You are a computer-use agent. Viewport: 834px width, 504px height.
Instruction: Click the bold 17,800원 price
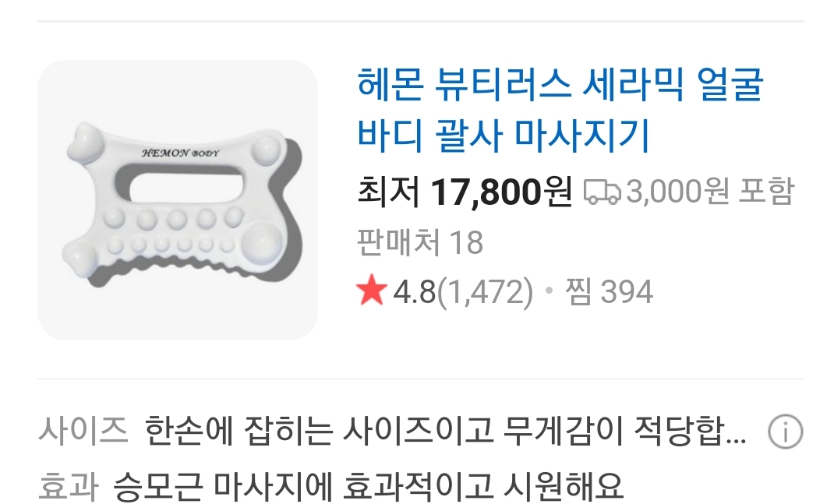(501, 192)
